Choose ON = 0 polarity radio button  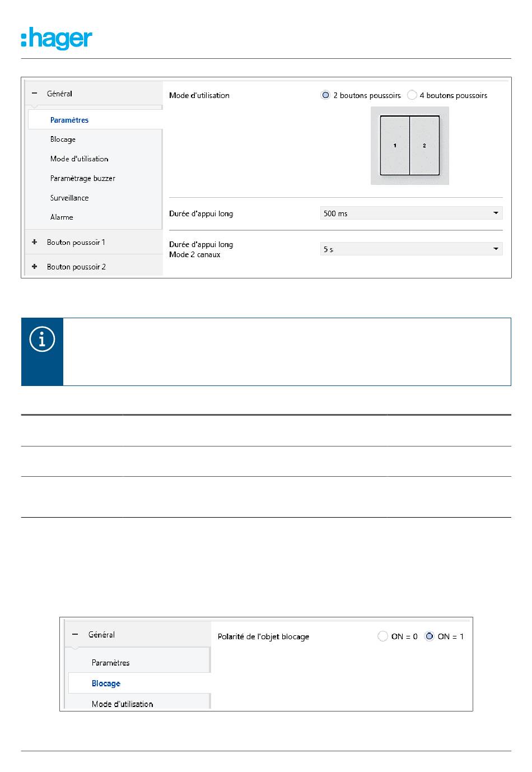pos(382,636)
